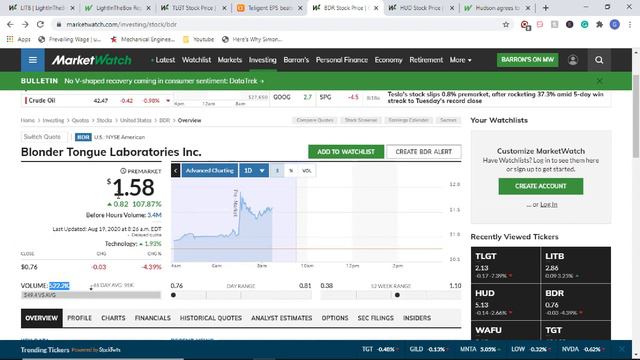Open the MarketWatch hamburger menu
Viewport: 640px width, 360px height.
point(33,60)
